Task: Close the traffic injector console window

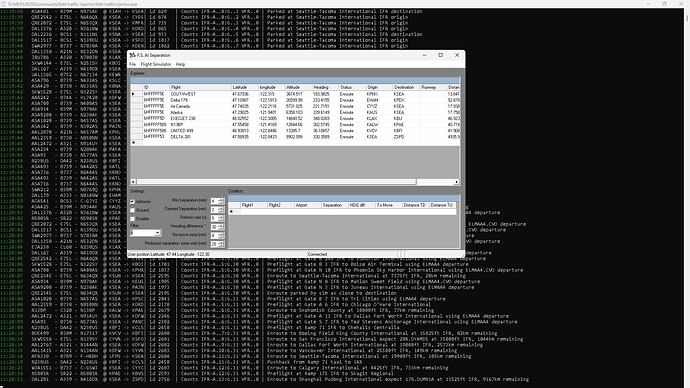Action: tap(680, 4)
